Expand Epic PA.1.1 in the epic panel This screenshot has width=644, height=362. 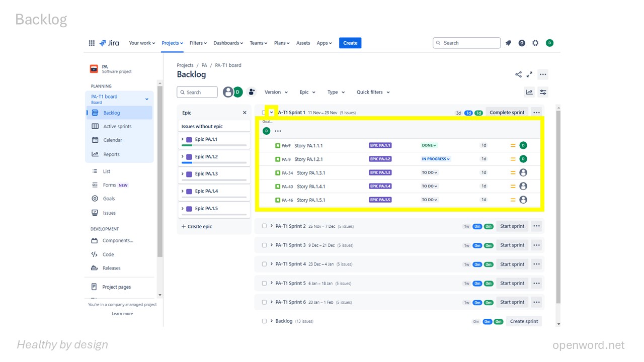click(x=182, y=139)
